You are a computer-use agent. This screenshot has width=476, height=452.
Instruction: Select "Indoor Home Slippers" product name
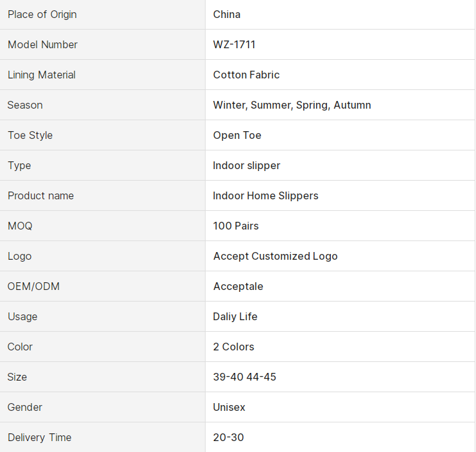tap(266, 195)
